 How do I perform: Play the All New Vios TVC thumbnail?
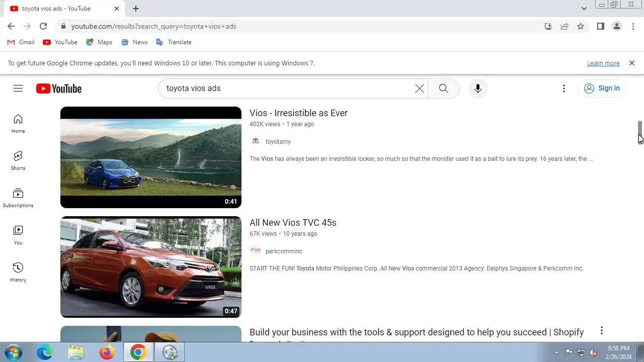click(151, 267)
